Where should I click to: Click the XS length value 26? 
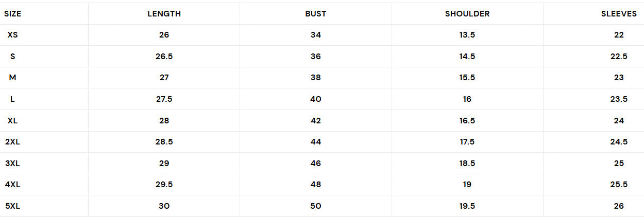click(164, 35)
